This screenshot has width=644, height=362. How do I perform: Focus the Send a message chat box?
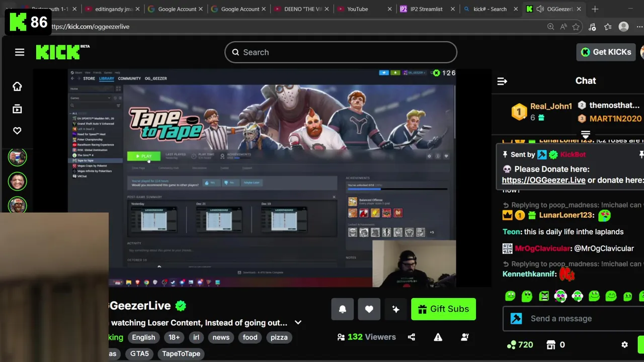(574, 318)
